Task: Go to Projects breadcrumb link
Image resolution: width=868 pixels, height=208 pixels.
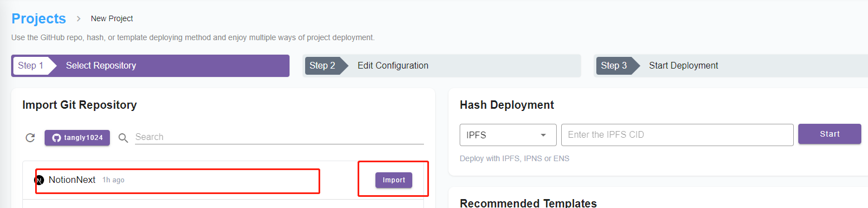Action: [38, 18]
